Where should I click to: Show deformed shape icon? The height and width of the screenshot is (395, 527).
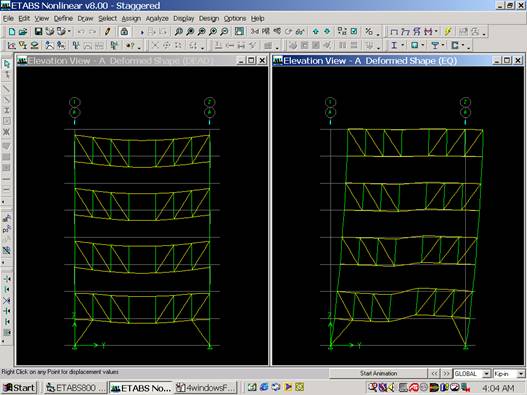pos(405,32)
